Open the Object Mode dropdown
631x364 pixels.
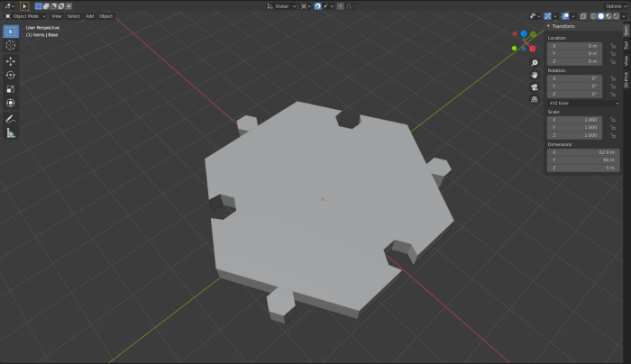(x=25, y=16)
